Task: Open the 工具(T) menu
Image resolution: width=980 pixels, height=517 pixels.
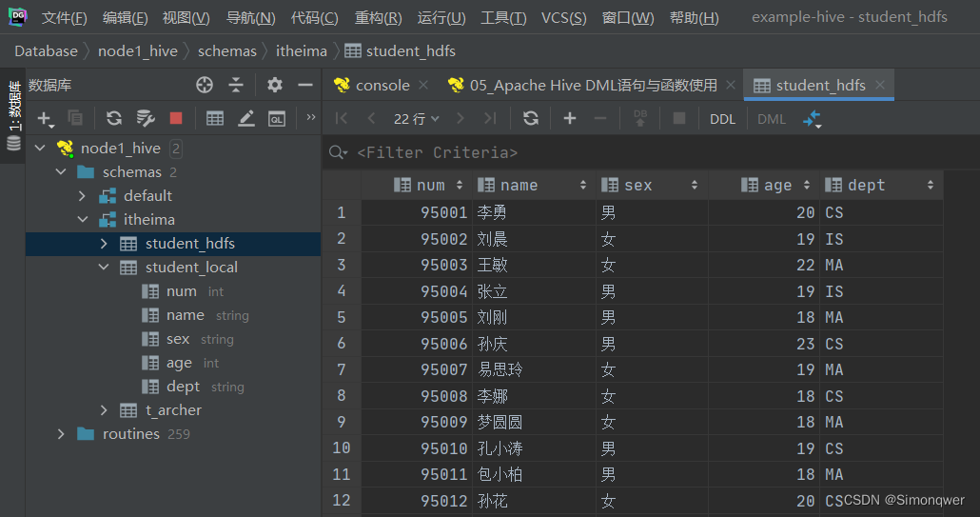Action: click(x=503, y=18)
